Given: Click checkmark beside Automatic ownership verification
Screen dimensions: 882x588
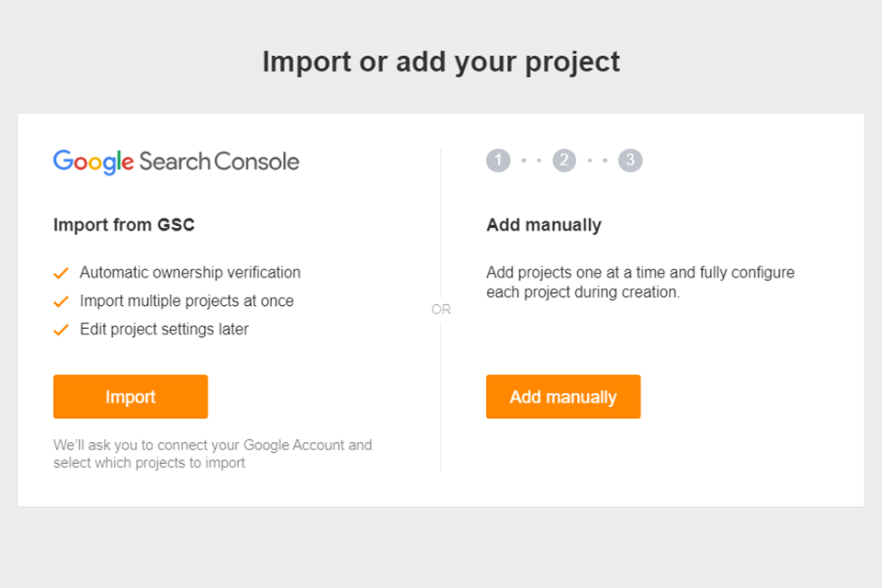Looking at the screenshot, I should (x=62, y=273).
